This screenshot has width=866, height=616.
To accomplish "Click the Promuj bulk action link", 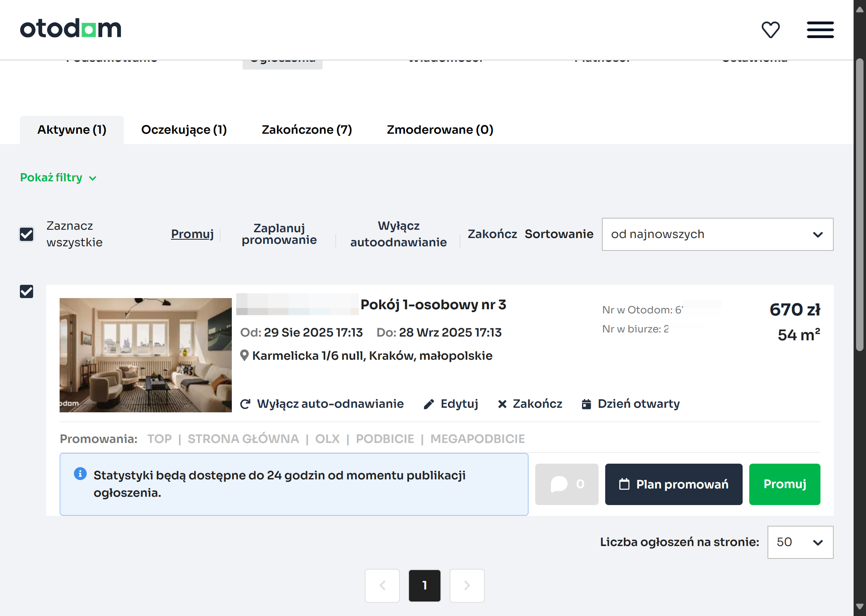I will pyautogui.click(x=192, y=234).
